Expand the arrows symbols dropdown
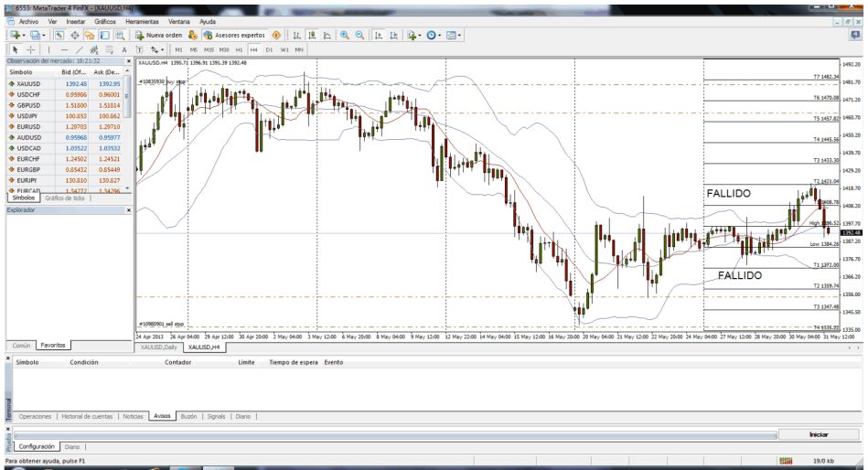 click(x=161, y=49)
